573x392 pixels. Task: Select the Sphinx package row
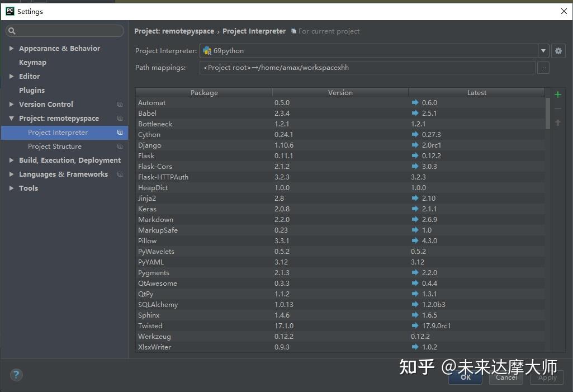(x=340, y=315)
